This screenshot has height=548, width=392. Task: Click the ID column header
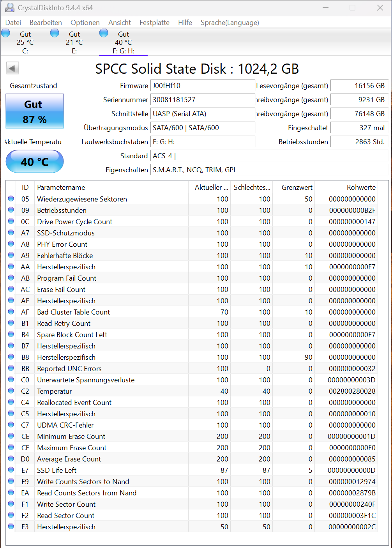(25, 187)
